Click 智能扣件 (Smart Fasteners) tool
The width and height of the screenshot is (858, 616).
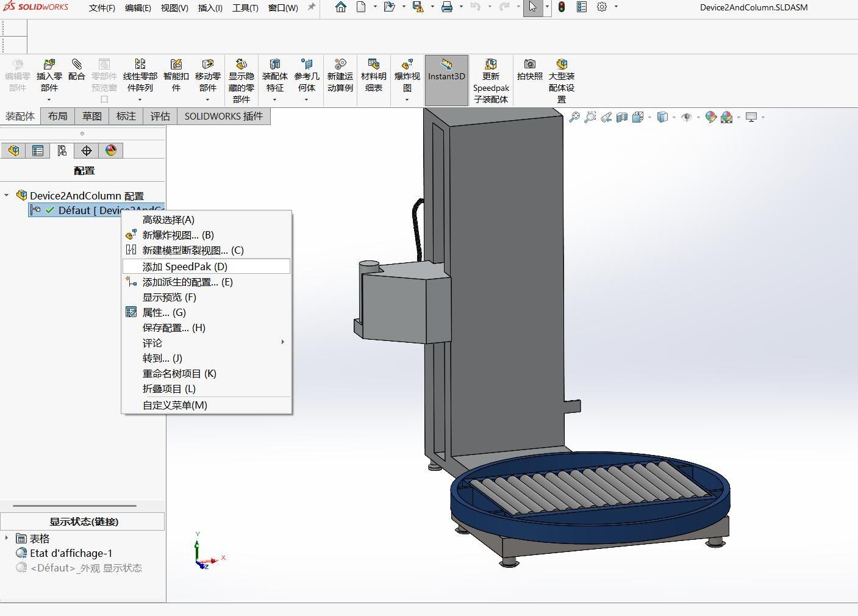(x=176, y=76)
